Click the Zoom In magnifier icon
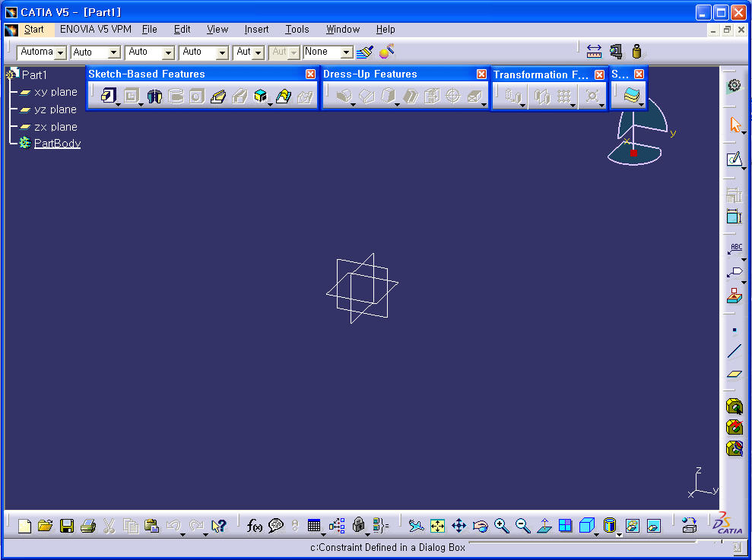Screen dimensions: 752x560 coord(501,526)
